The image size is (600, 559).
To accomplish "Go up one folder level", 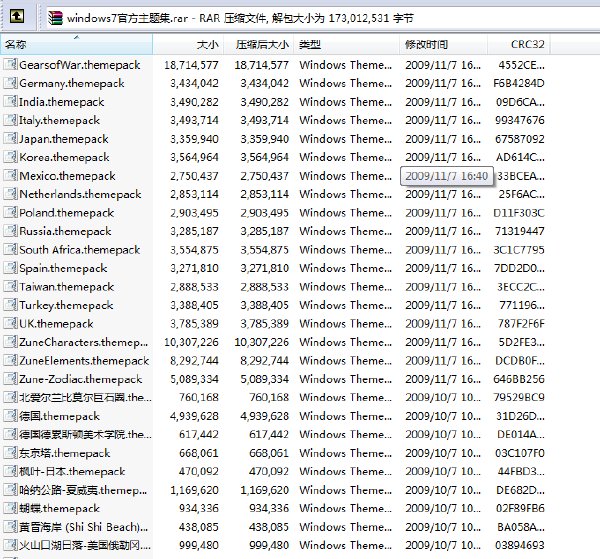I will coord(17,16).
